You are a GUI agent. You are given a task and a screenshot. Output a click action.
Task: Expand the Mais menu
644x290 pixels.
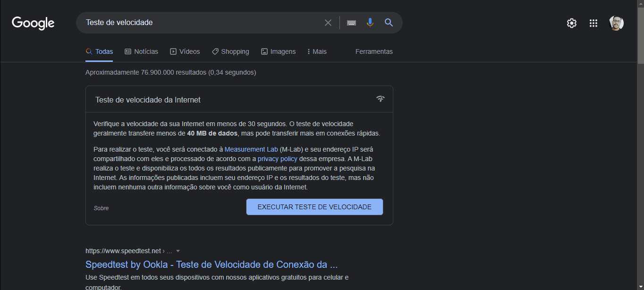pyautogui.click(x=317, y=51)
